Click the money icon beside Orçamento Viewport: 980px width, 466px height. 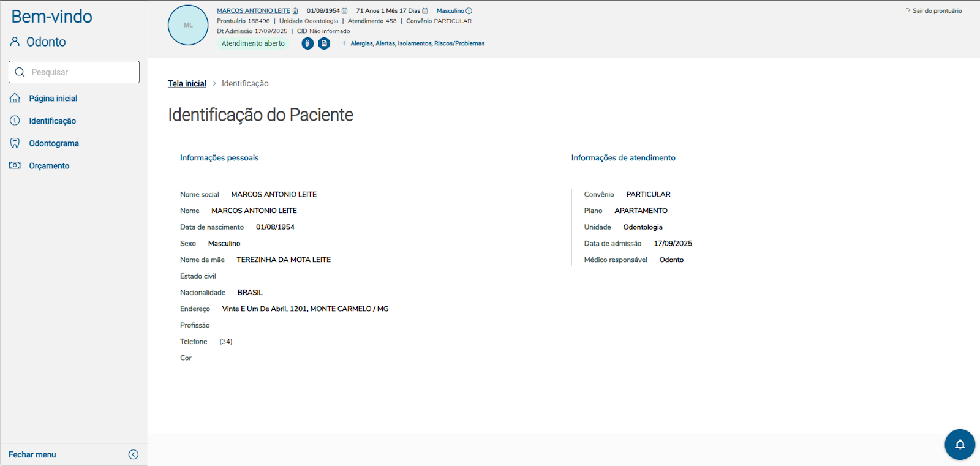click(15, 165)
